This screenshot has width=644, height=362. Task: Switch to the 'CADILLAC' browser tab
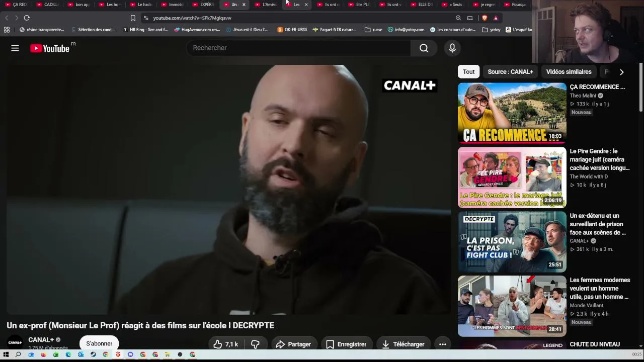[48, 5]
